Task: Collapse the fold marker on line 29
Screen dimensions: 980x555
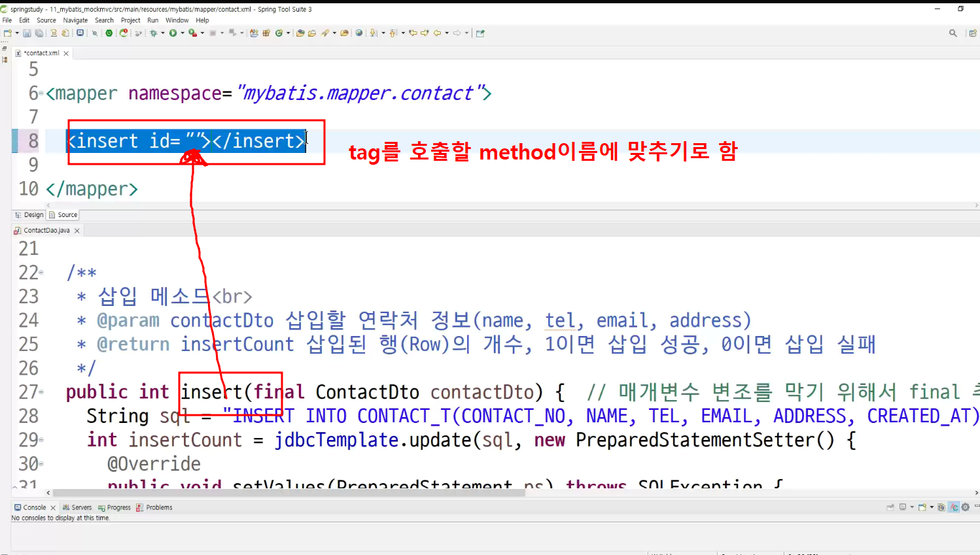Action: [41, 439]
